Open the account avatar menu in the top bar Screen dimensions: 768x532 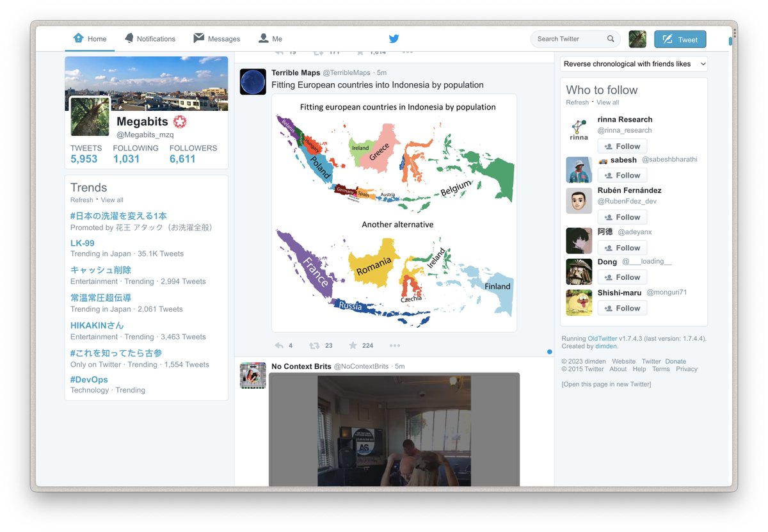pos(637,39)
